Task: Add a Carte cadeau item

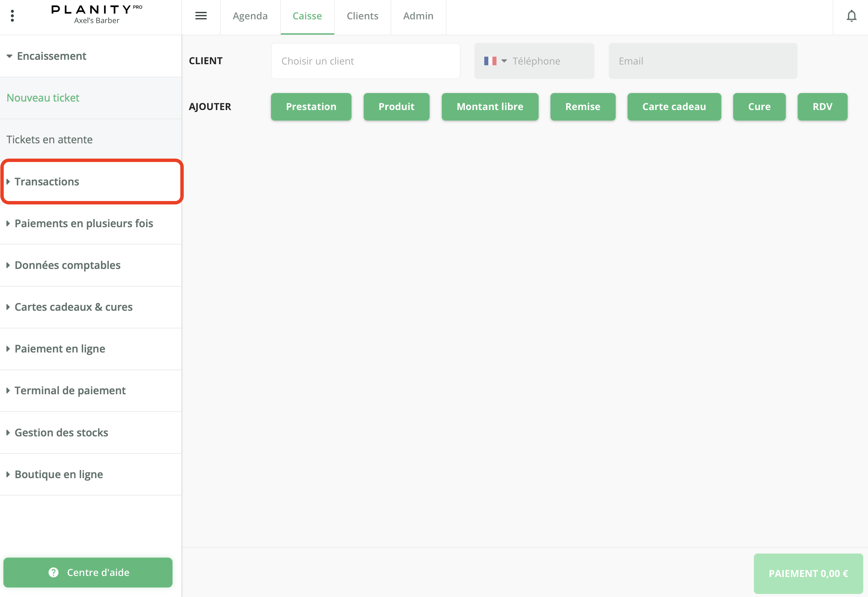Action: pyautogui.click(x=673, y=107)
